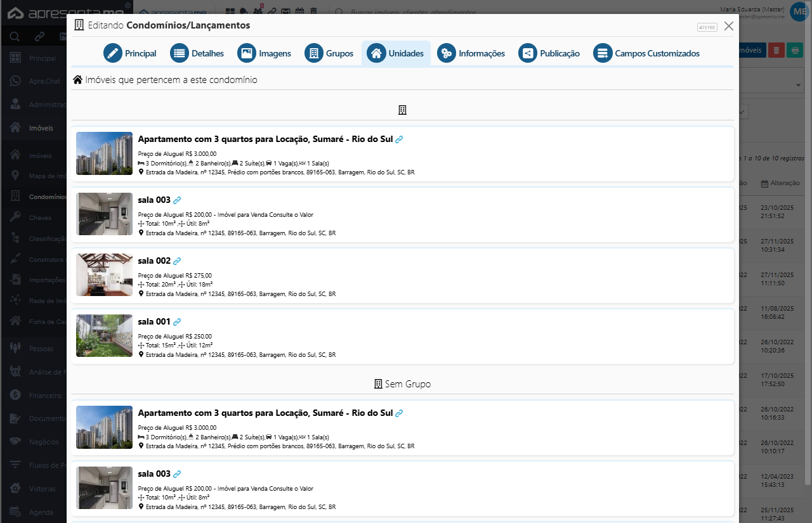Open the ME user avatar
The image size is (812, 523).
(x=799, y=12)
